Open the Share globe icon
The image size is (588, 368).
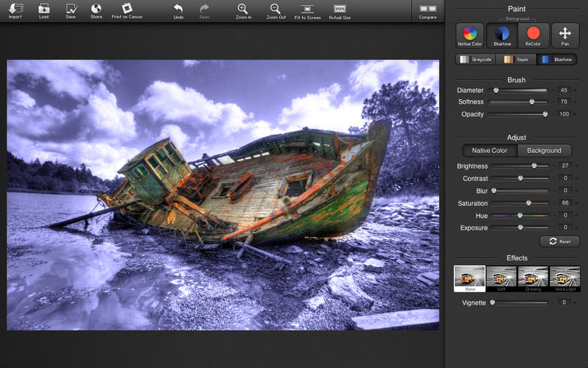click(96, 8)
